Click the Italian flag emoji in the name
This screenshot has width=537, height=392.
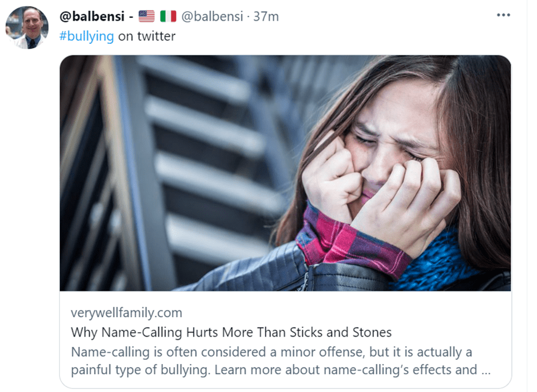click(x=168, y=16)
